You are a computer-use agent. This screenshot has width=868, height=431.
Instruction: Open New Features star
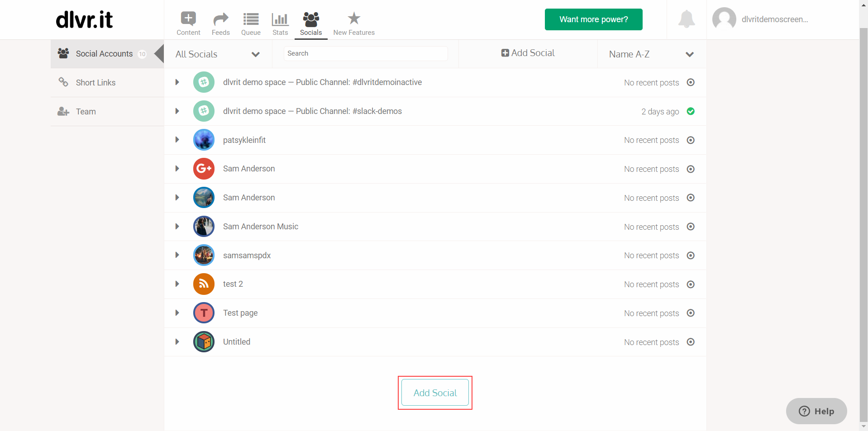[x=354, y=19]
